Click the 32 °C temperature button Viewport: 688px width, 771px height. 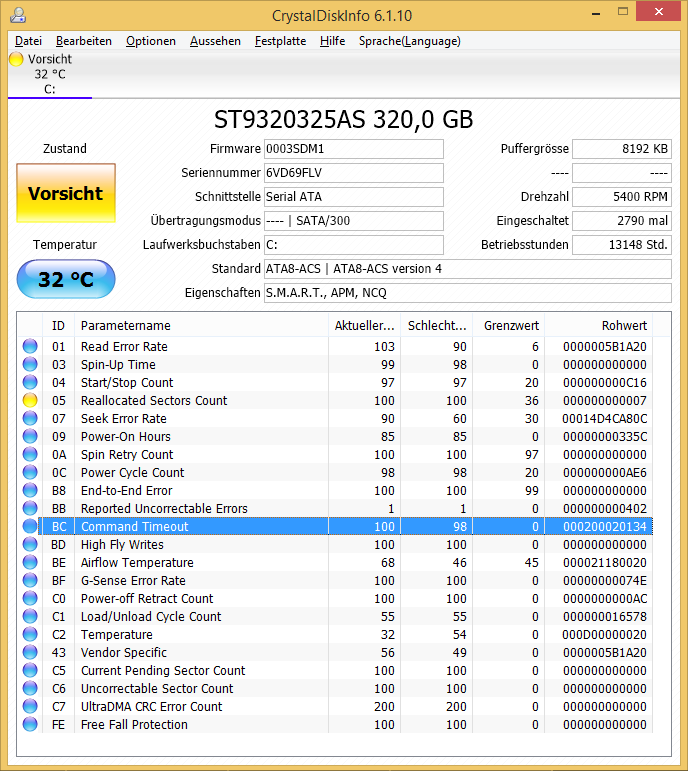click(66, 279)
